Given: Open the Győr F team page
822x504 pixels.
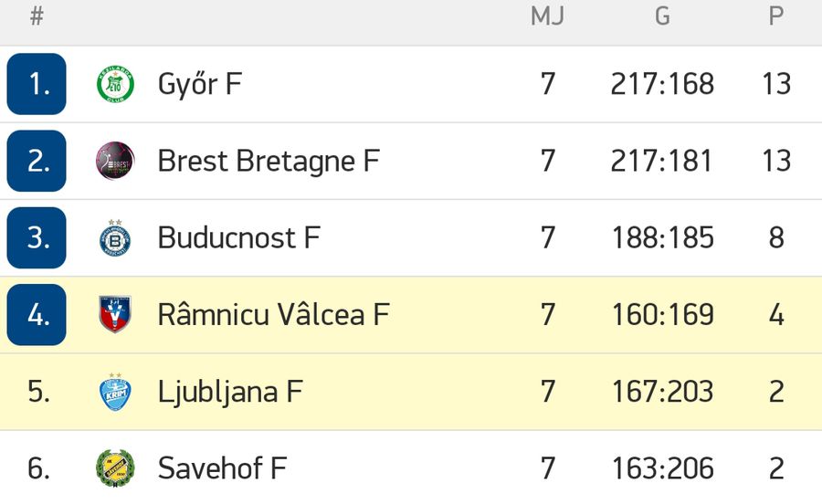Looking at the screenshot, I should click(200, 84).
